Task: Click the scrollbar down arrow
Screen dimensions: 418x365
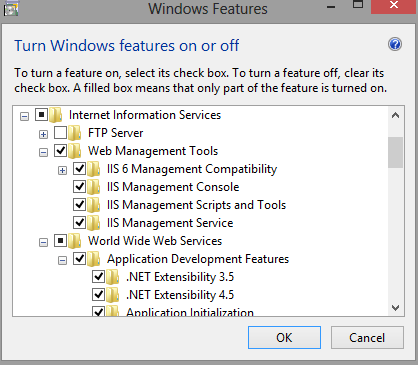Action: click(x=396, y=308)
